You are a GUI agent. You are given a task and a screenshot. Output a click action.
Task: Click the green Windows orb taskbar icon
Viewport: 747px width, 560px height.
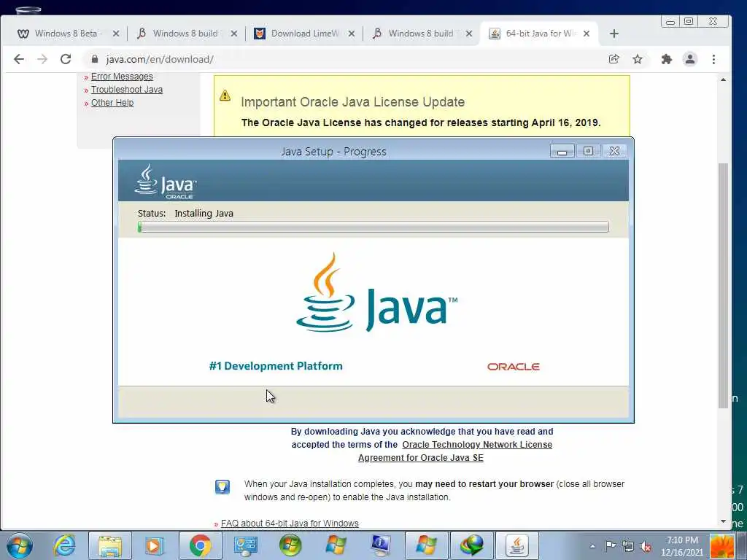290,545
